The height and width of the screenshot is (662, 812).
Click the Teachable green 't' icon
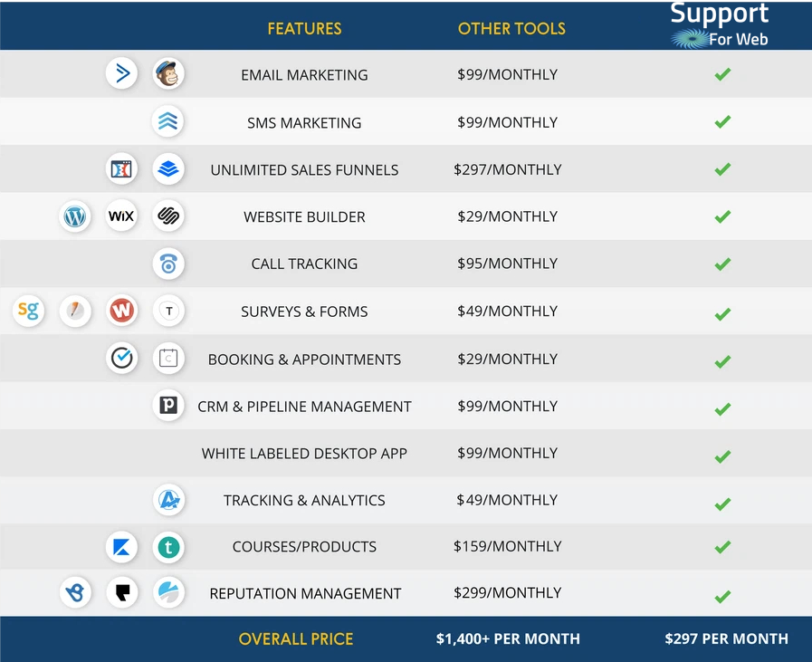[168, 547]
